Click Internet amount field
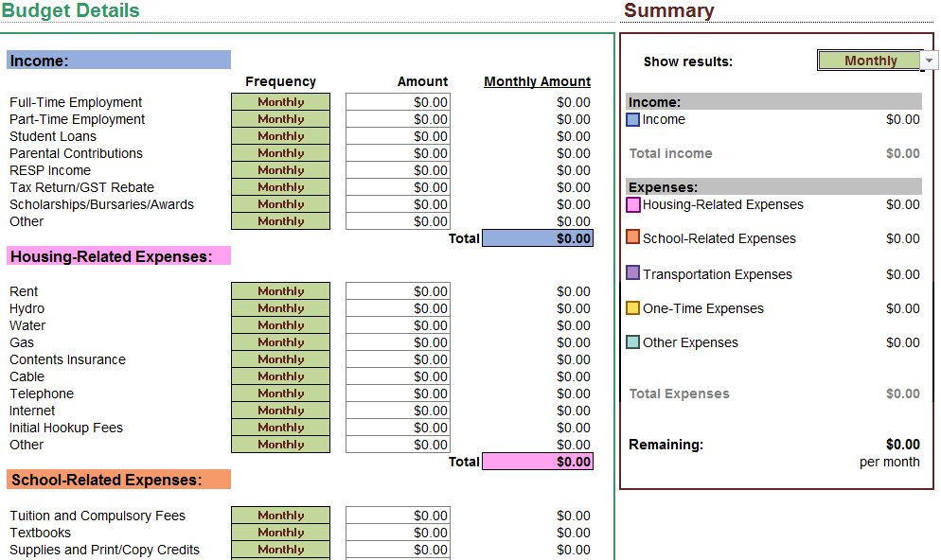The width and height of the screenshot is (941, 560). pyautogui.click(x=398, y=411)
